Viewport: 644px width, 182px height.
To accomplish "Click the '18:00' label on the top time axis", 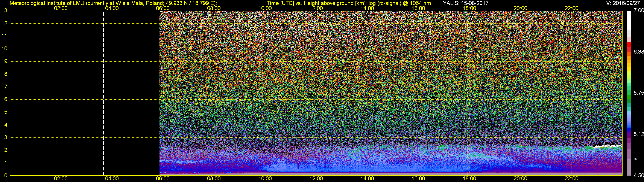I will [469, 8].
